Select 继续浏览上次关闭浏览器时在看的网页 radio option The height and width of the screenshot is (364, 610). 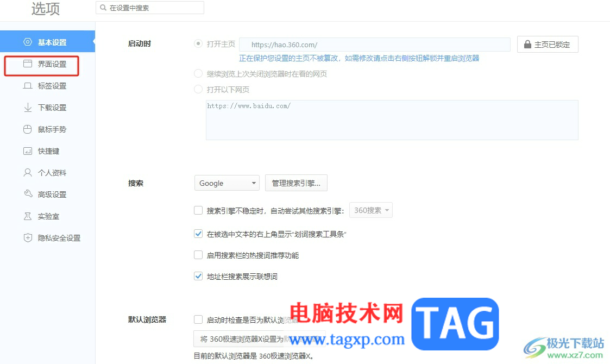pos(198,73)
